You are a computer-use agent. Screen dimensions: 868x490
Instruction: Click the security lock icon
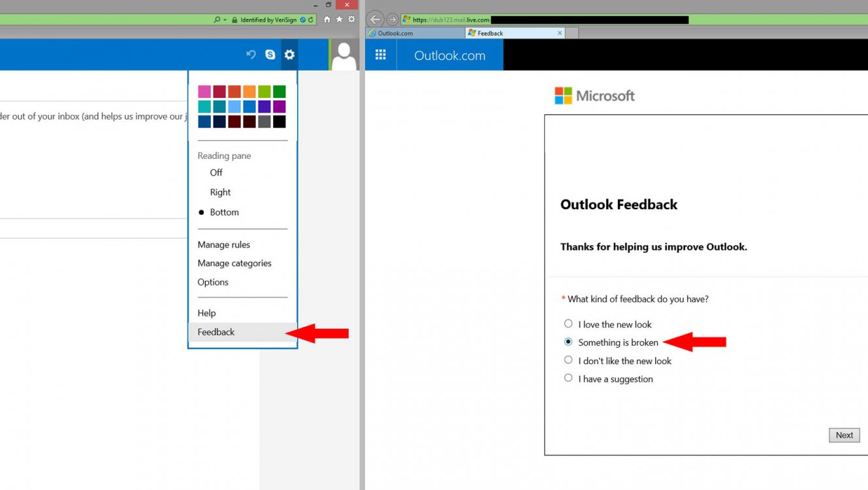point(234,20)
